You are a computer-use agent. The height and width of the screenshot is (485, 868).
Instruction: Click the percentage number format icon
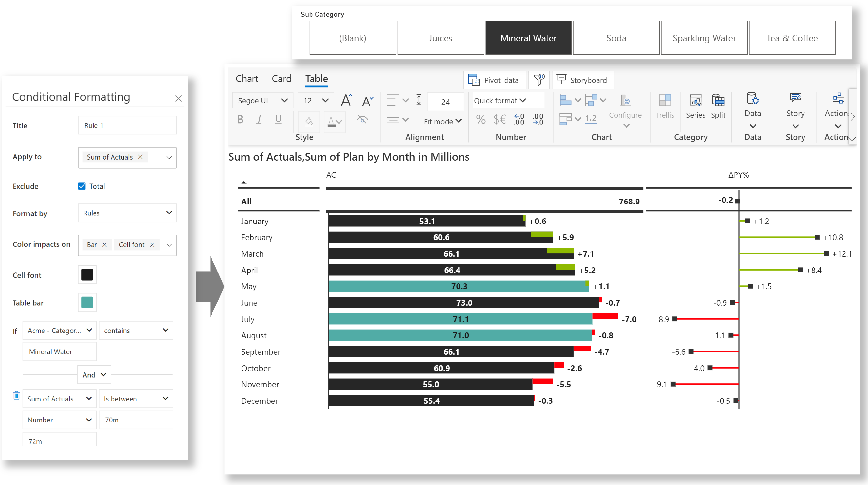(x=480, y=119)
